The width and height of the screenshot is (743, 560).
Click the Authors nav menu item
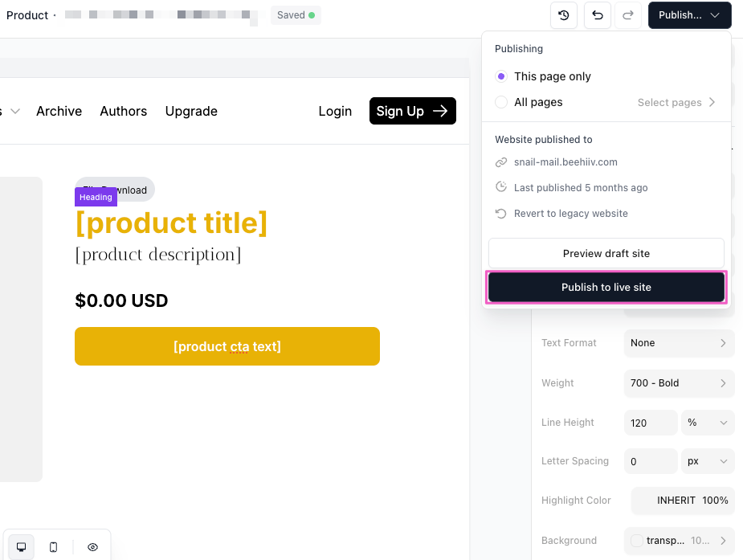[x=123, y=111]
